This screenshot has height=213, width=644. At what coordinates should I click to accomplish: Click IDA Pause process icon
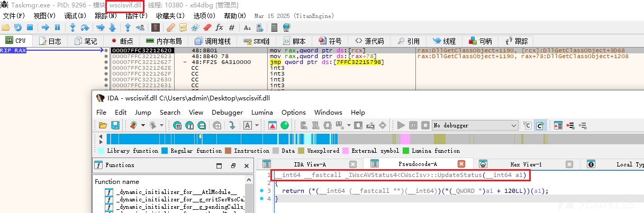pyautogui.click(x=412, y=125)
